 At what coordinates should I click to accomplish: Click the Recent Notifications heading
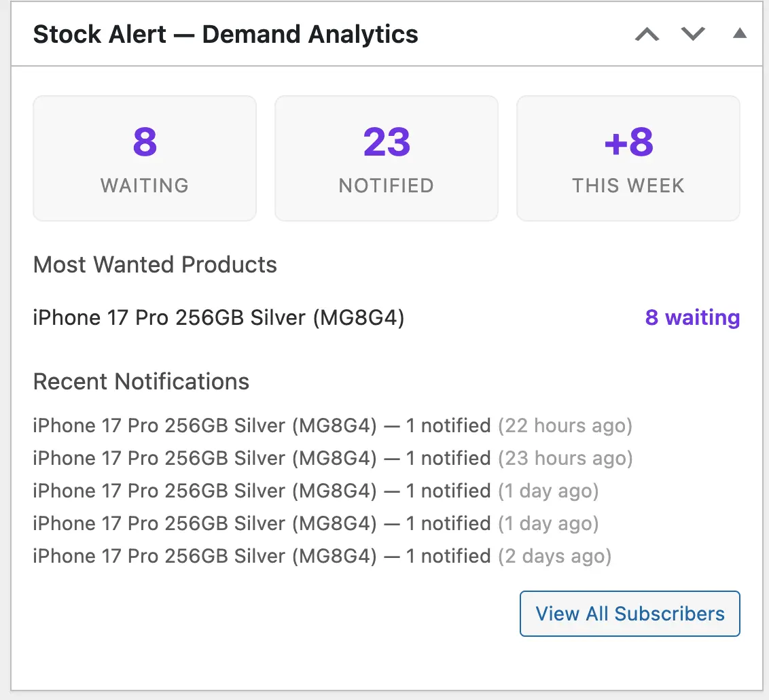(141, 382)
